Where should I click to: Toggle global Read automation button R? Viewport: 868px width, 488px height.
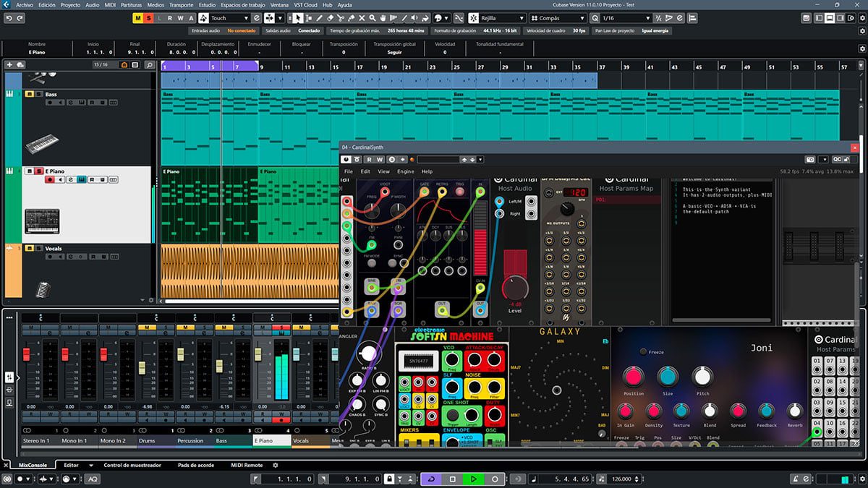coord(170,17)
